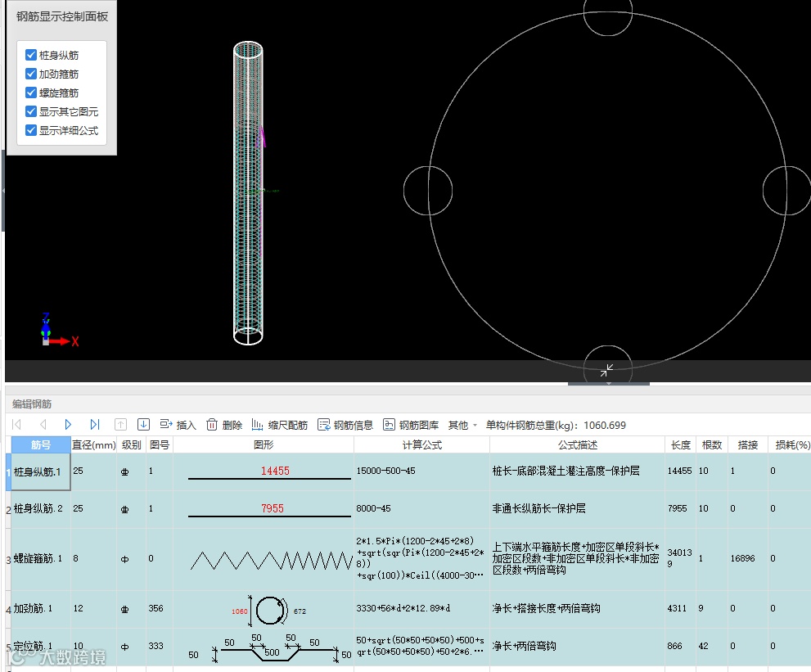
Task: Go to previous rebar record
Action: pos(43,425)
